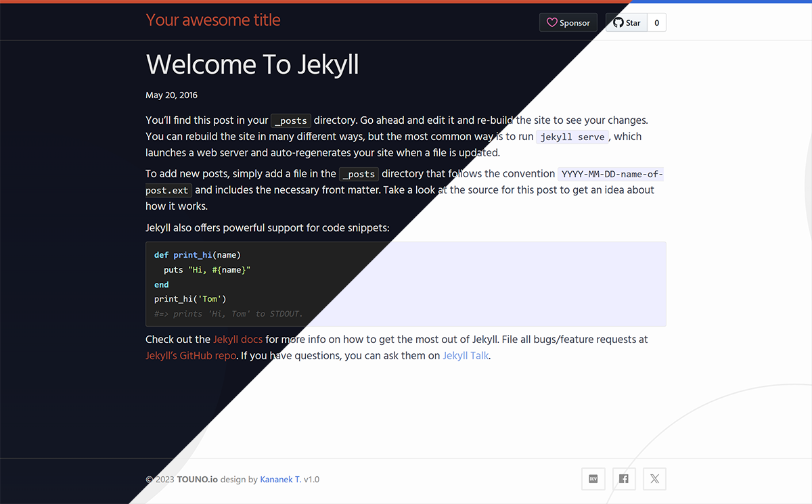Click the 'def print_hi(name)' code line

pyautogui.click(x=198, y=255)
